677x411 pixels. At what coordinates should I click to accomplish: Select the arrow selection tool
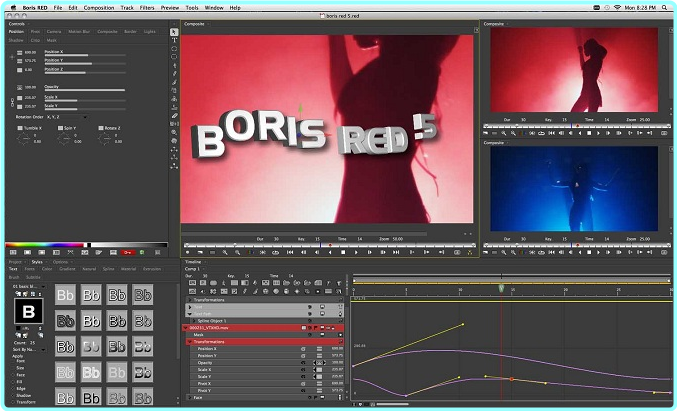pos(174,32)
